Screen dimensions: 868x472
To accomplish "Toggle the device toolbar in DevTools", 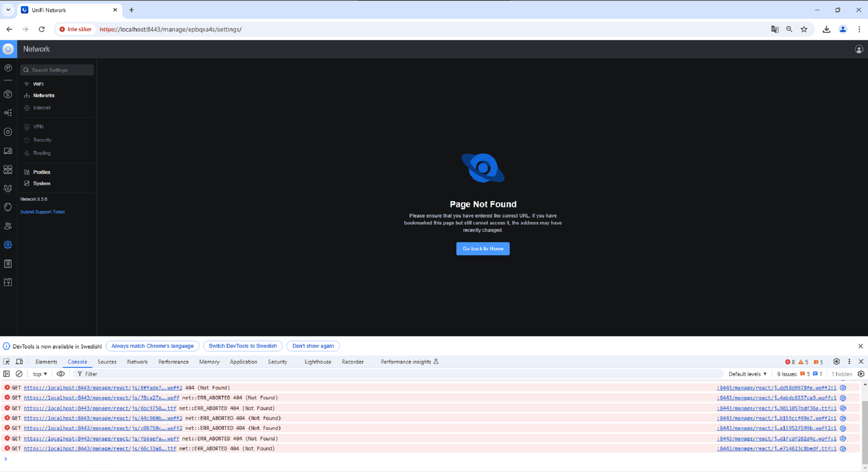I will (x=20, y=362).
